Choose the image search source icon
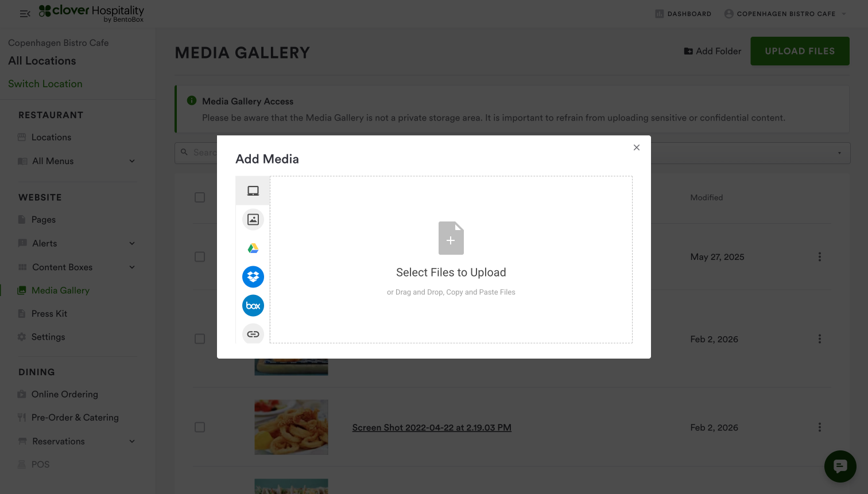 tap(253, 220)
